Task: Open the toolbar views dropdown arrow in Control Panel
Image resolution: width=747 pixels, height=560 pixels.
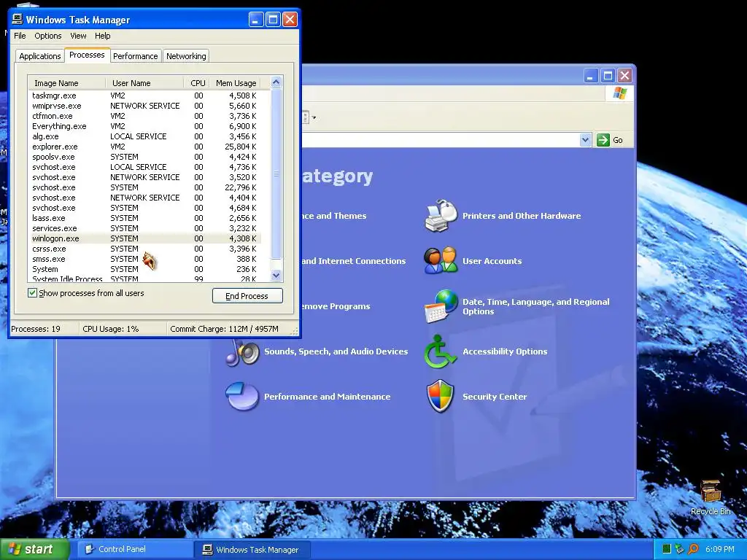Action: 314,117
